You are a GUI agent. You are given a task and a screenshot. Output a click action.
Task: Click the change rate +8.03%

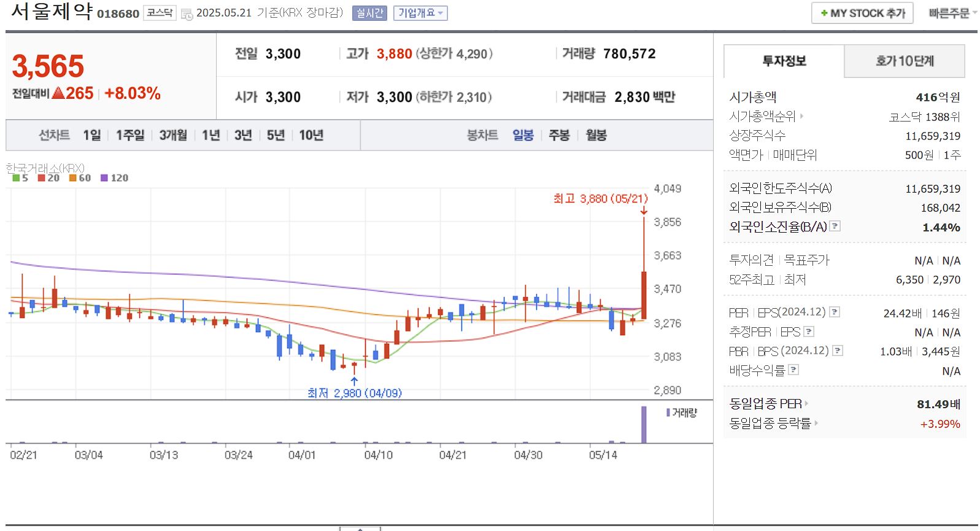133,93
